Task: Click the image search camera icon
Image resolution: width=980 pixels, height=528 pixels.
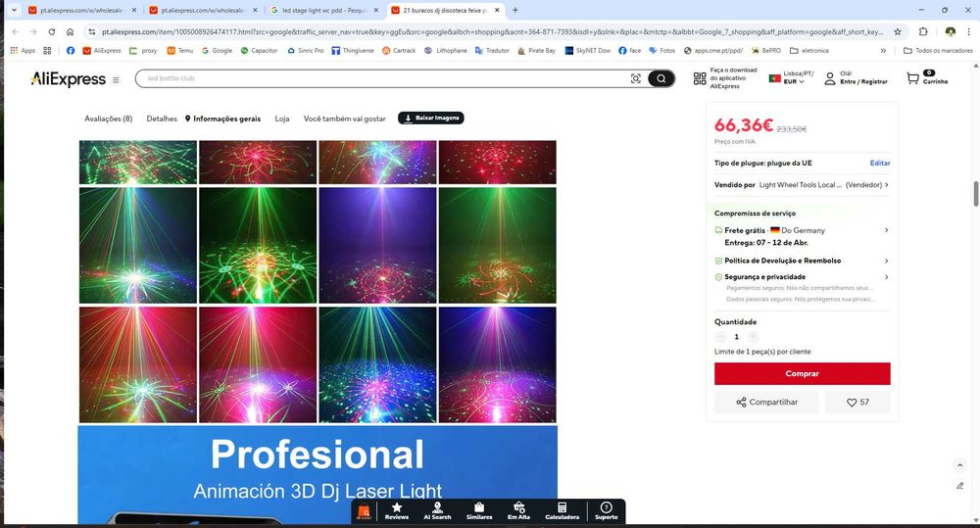Action: 636,78
